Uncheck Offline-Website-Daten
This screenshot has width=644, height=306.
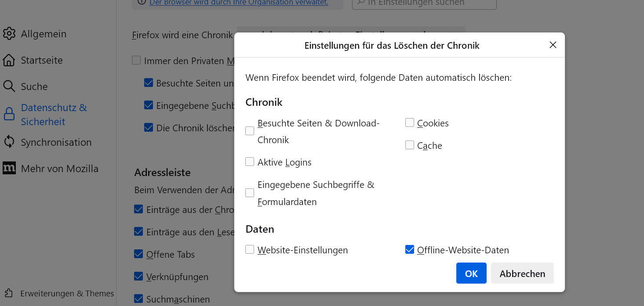click(x=410, y=250)
